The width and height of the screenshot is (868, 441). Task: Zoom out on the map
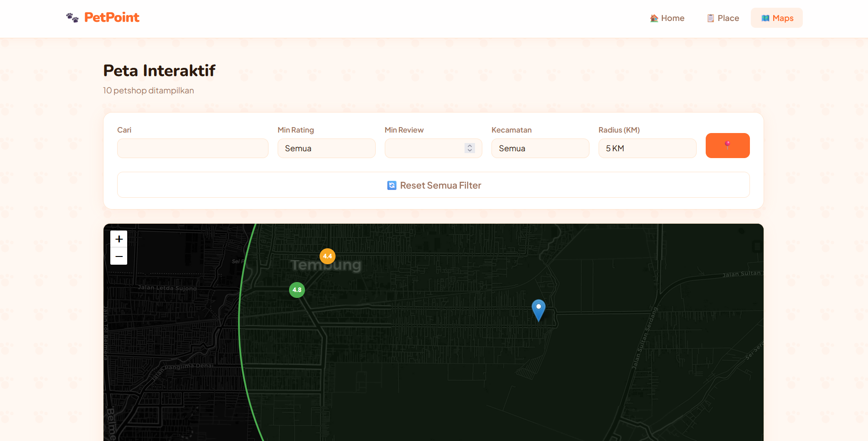point(119,256)
